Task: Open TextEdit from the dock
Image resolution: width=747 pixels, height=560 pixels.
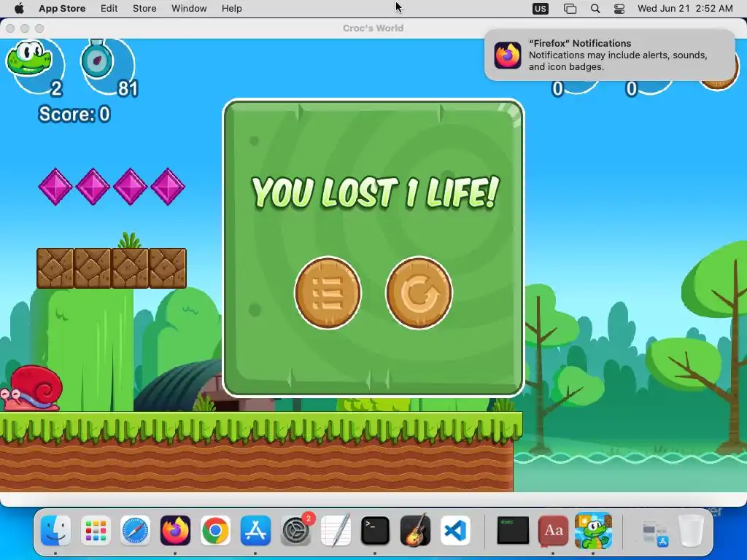Action: pos(336,531)
